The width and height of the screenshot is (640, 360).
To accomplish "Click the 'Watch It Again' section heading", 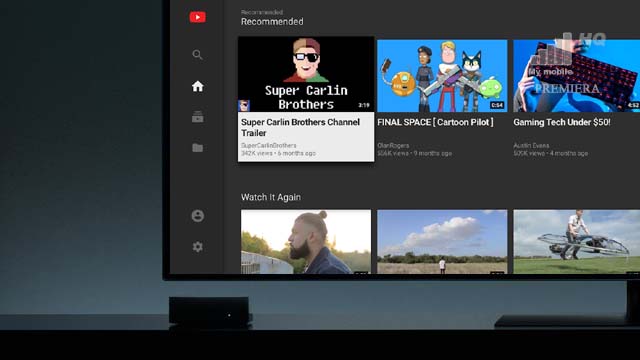I will (271, 197).
